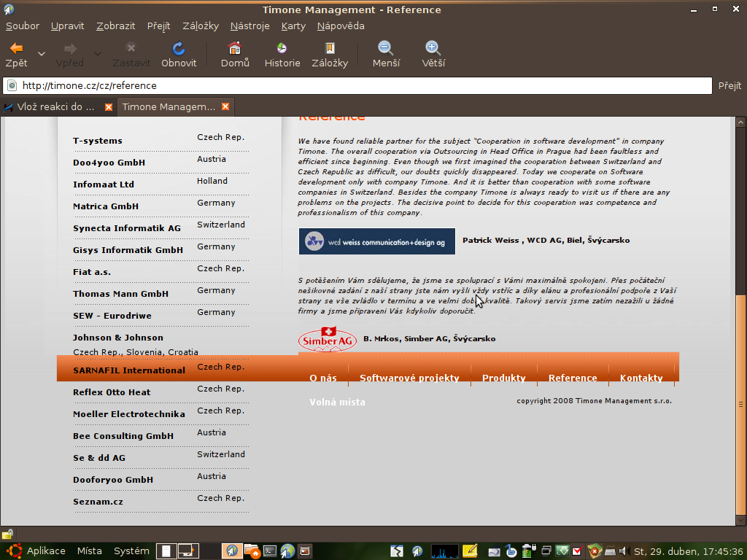The height and width of the screenshot is (560, 747).
Task: Click the system monitor graph applet
Action: click(x=444, y=551)
